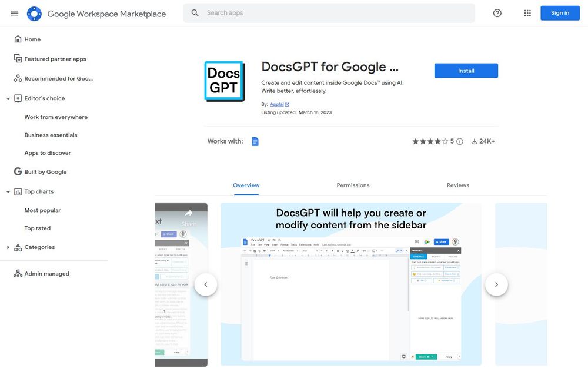Click the Sign in button
The height and width of the screenshot is (368, 588).
pyautogui.click(x=560, y=13)
